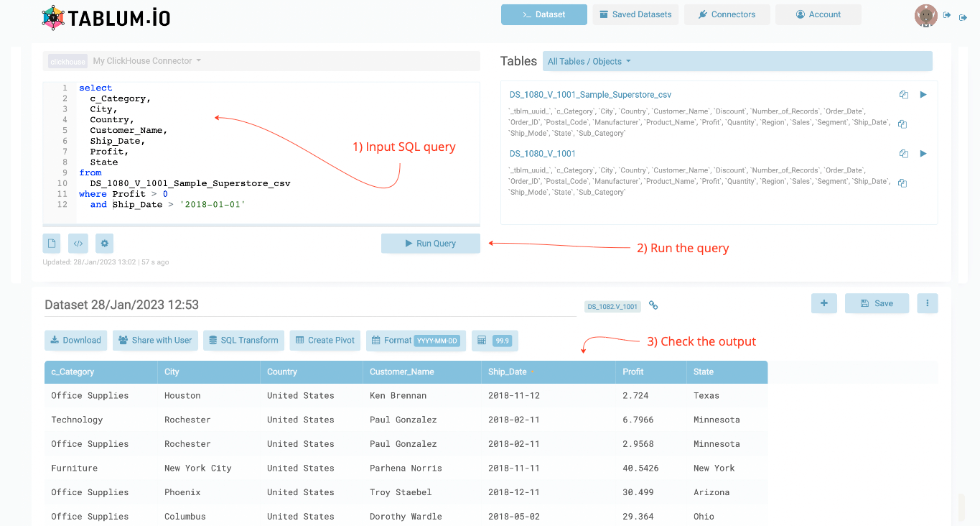Sign out using the logout icon

coord(963,16)
